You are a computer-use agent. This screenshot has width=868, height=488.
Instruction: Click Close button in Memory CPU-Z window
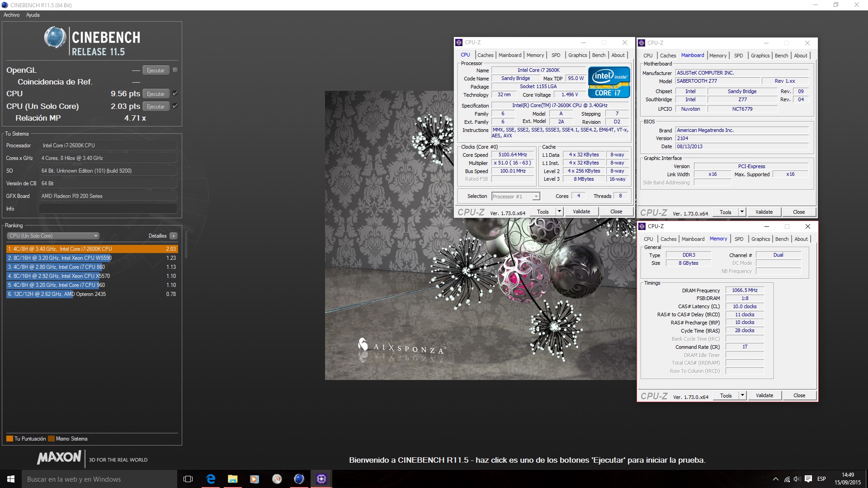799,395
